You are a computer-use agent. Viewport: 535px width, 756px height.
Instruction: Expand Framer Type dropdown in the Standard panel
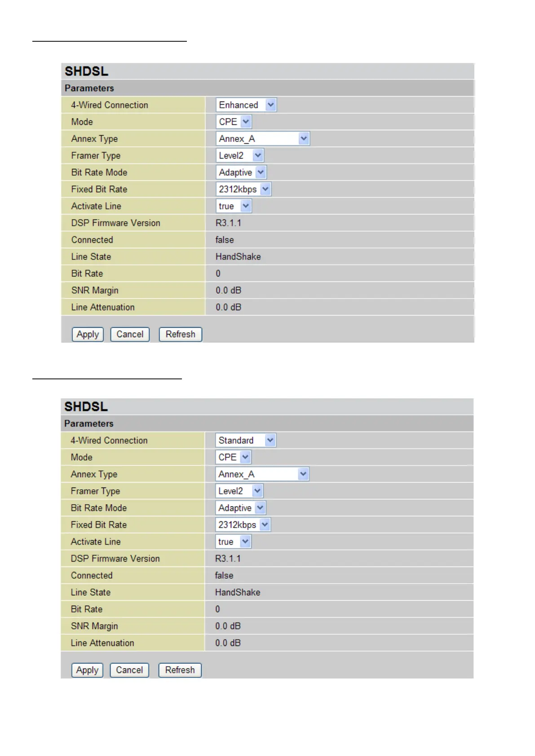click(x=239, y=491)
